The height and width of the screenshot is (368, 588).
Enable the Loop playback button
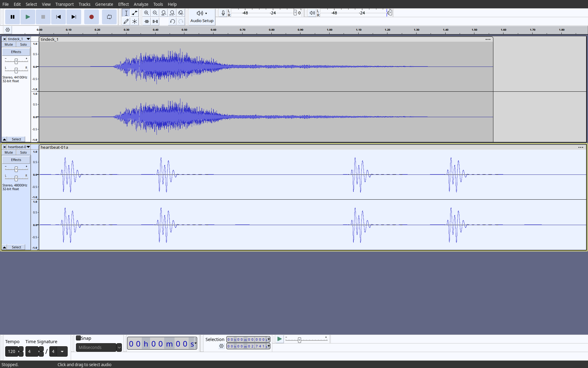[109, 17]
